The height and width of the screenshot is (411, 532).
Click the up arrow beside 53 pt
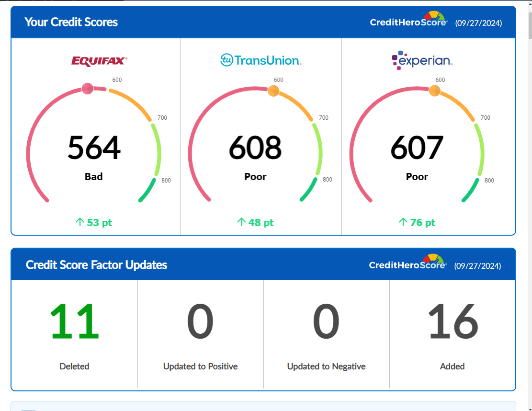80,222
